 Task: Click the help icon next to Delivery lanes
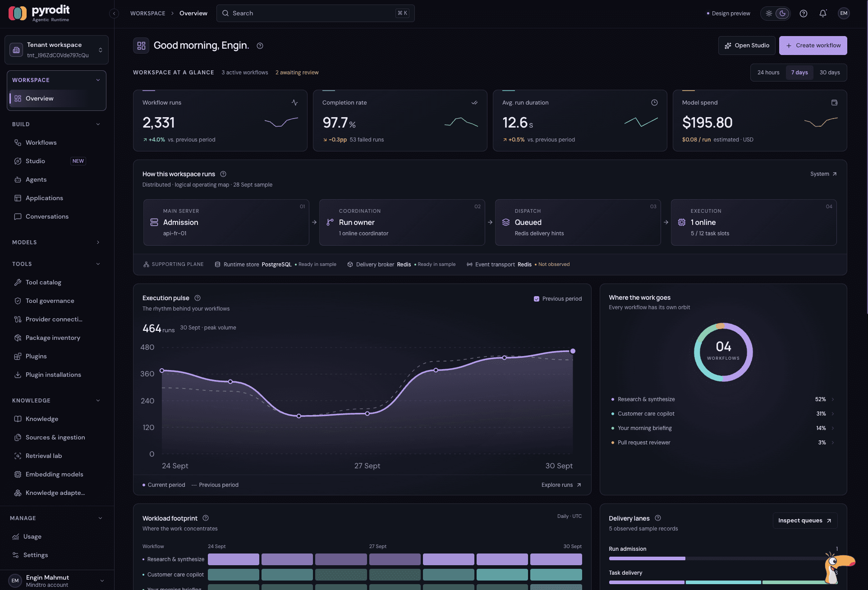tap(658, 518)
